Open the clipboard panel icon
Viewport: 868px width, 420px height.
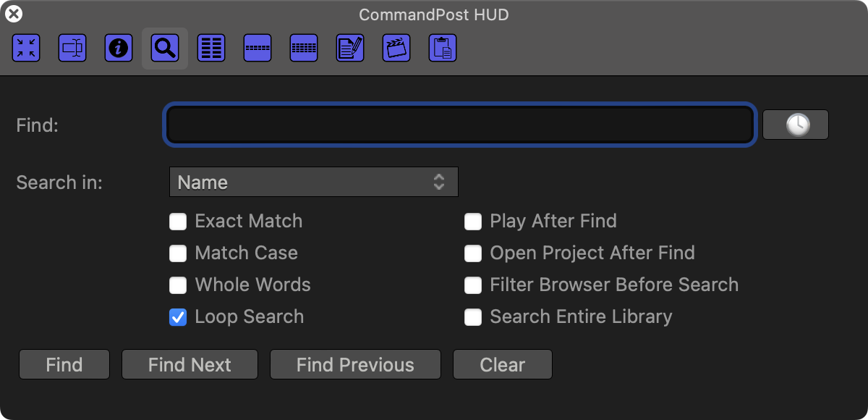tap(443, 49)
